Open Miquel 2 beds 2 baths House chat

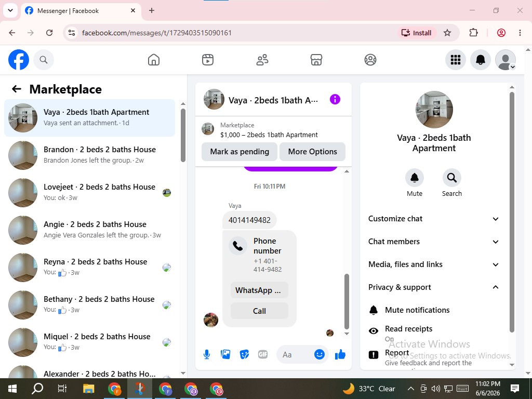(x=89, y=342)
